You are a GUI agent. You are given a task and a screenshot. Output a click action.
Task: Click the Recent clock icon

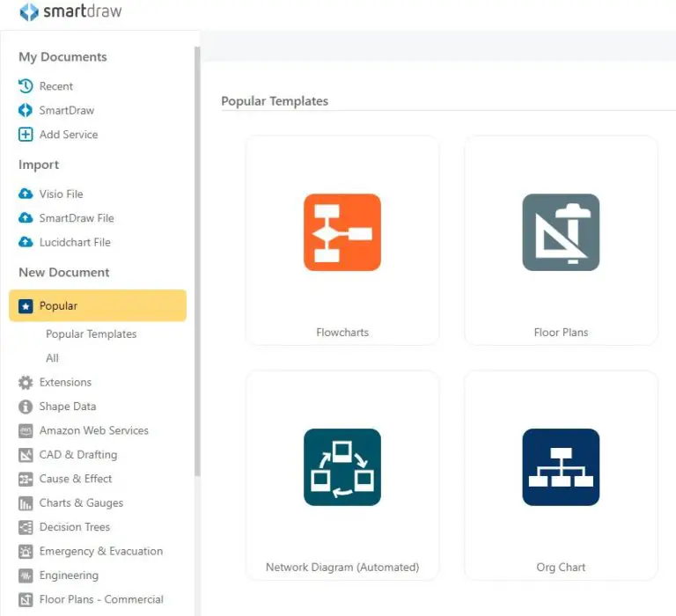click(x=26, y=86)
